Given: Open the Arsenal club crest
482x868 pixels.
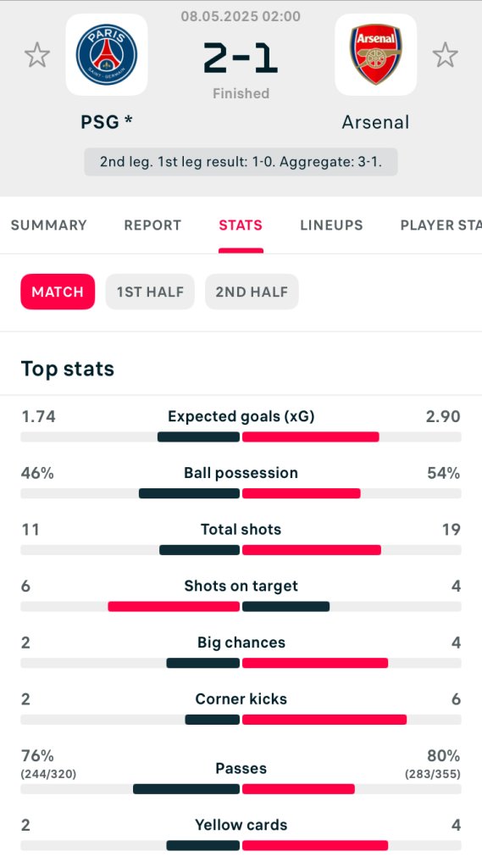Looking at the screenshot, I should tap(376, 55).
